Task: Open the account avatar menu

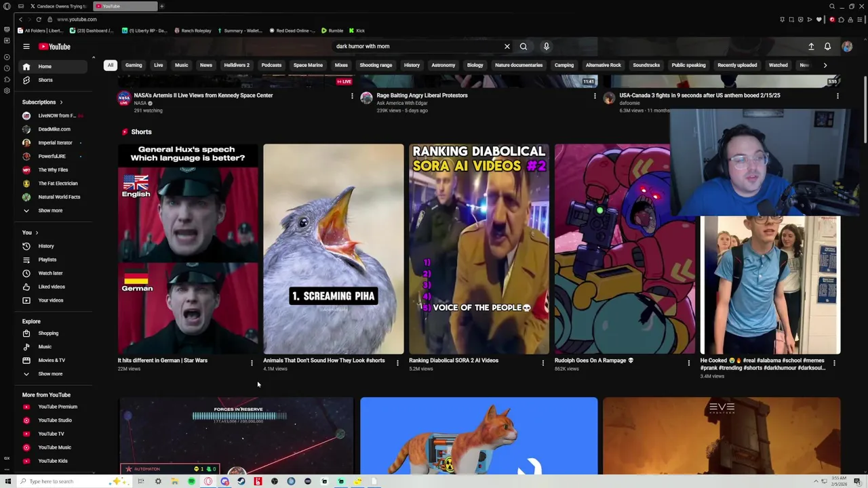Action: (x=847, y=46)
